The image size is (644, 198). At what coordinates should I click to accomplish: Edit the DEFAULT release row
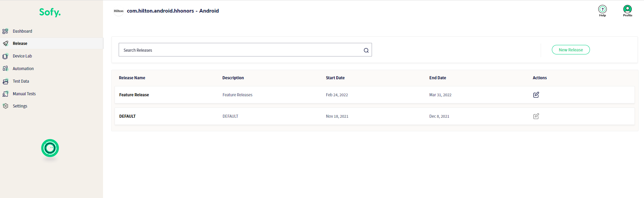(536, 116)
